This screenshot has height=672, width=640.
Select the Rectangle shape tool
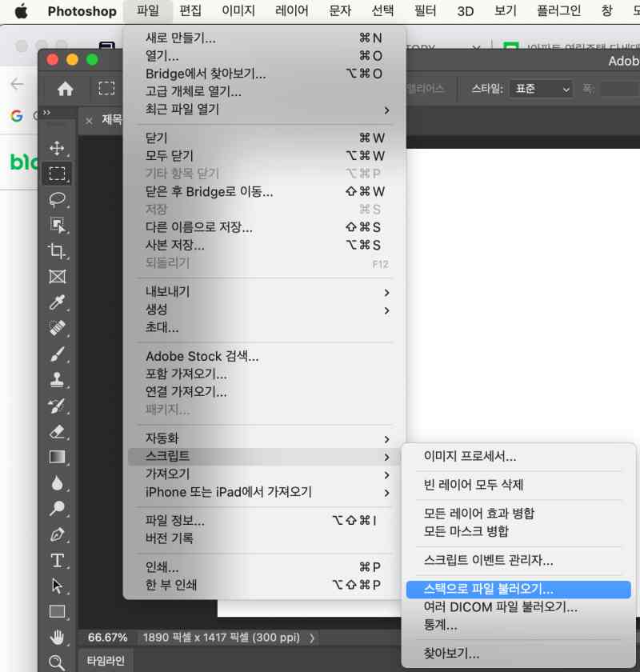(x=57, y=611)
